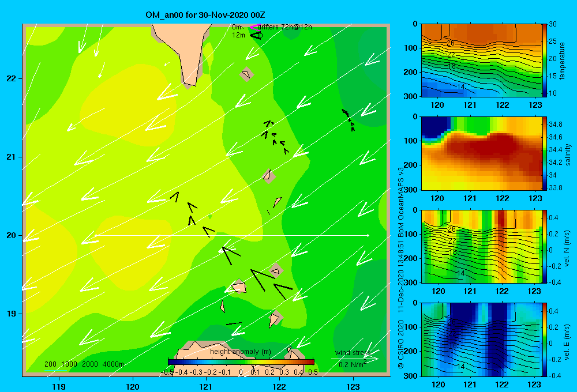Click the "vel. E (m/s)" axis label
The width and height of the screenshot is (577, 392).
(567, 341)
